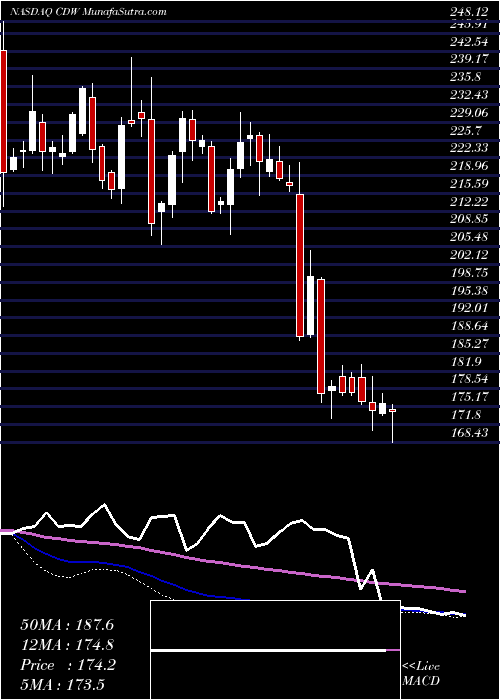The width and height of the screenshot is (500, 700).
Task: Click the 222.33 price axis label
Action: 468,148
